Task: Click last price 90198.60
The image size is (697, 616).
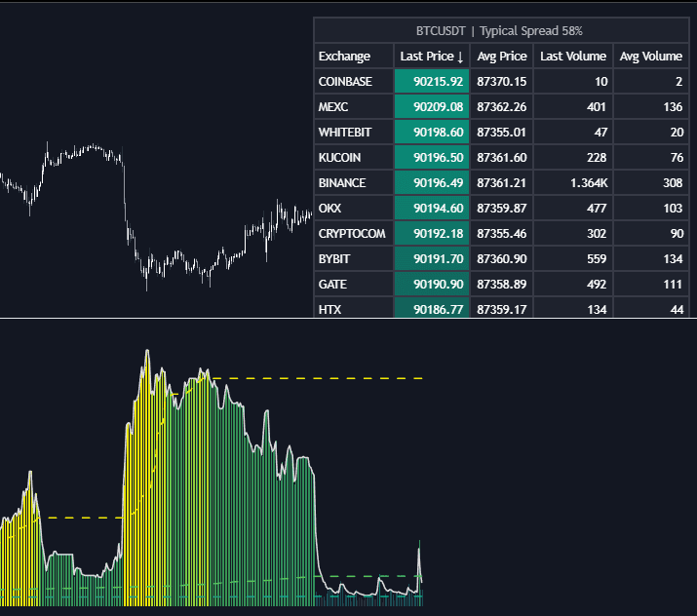Action: click(x=432, y=132)
